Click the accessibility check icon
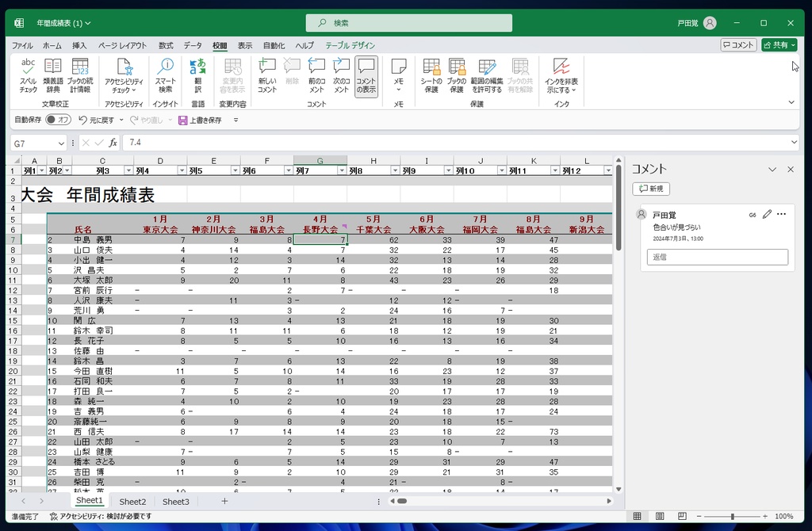 click(x=124, y=67)
